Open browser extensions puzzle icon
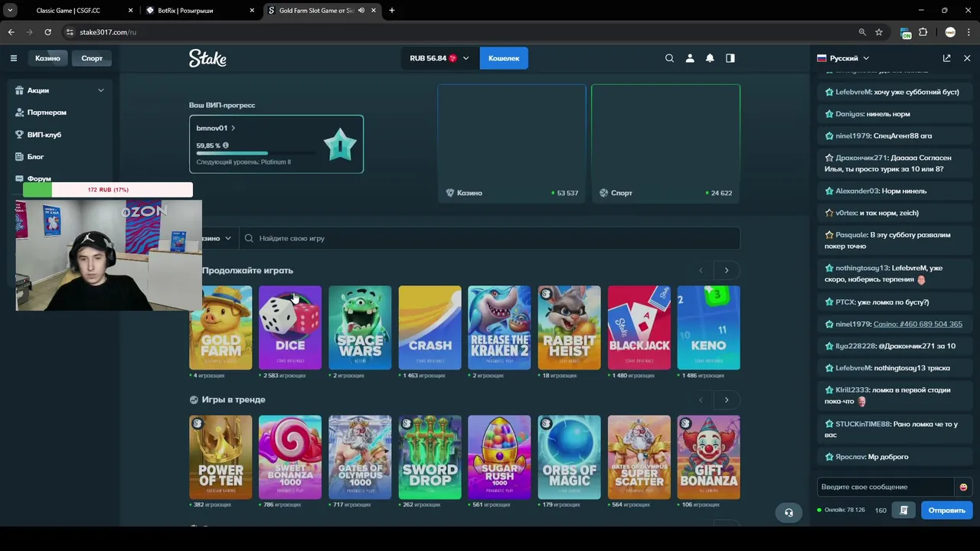 click(923, 32)
